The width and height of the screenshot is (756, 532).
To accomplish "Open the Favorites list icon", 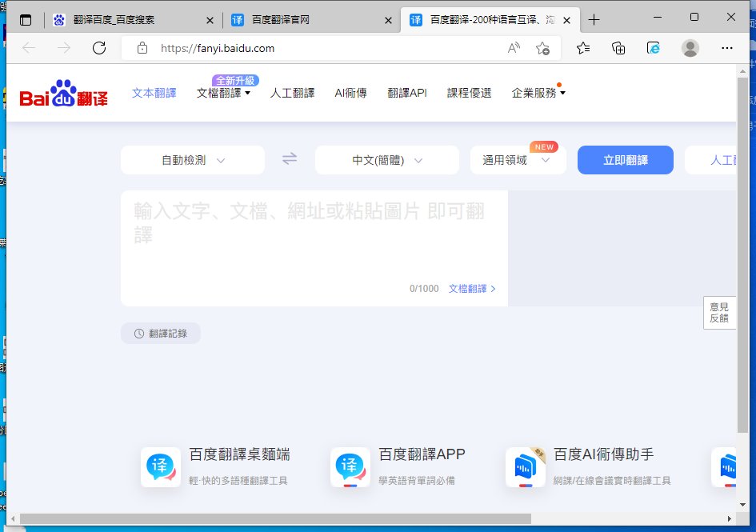I will (583, 48).
